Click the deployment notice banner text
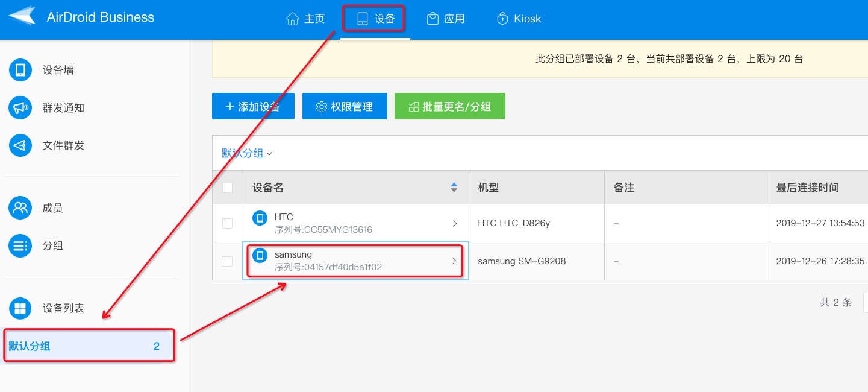Viewport: 868px width, 392px height. point(669,59)
